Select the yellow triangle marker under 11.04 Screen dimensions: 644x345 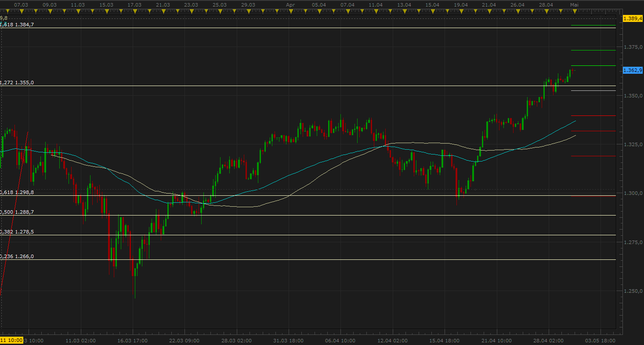pos(376,11)
